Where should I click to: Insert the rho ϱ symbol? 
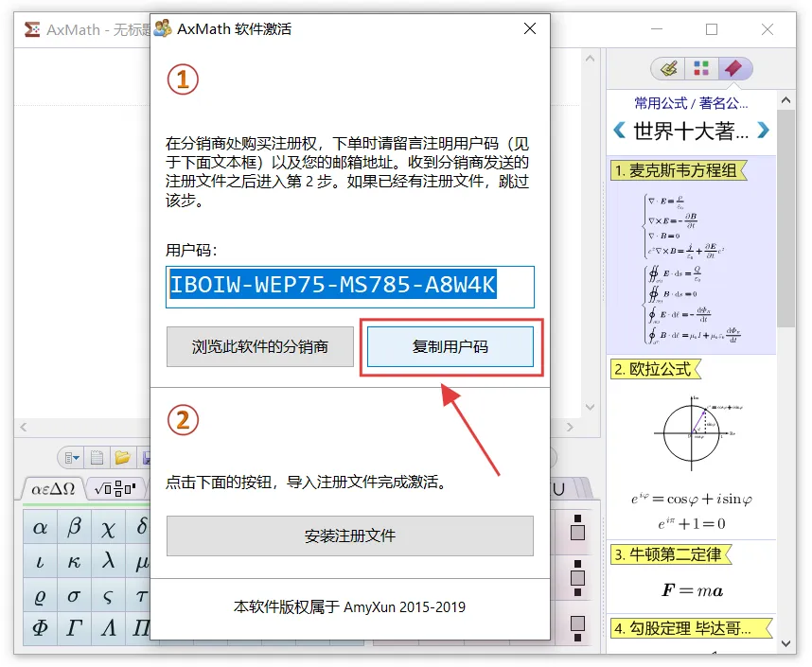pyautogui.click(x=40, y=595)
